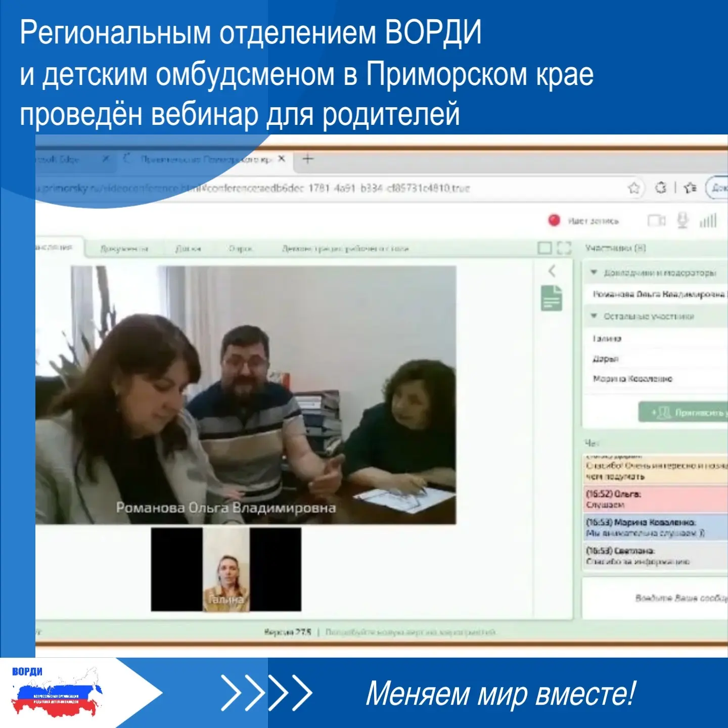Click the Участники (8) panel header

(x=615, y=248)
